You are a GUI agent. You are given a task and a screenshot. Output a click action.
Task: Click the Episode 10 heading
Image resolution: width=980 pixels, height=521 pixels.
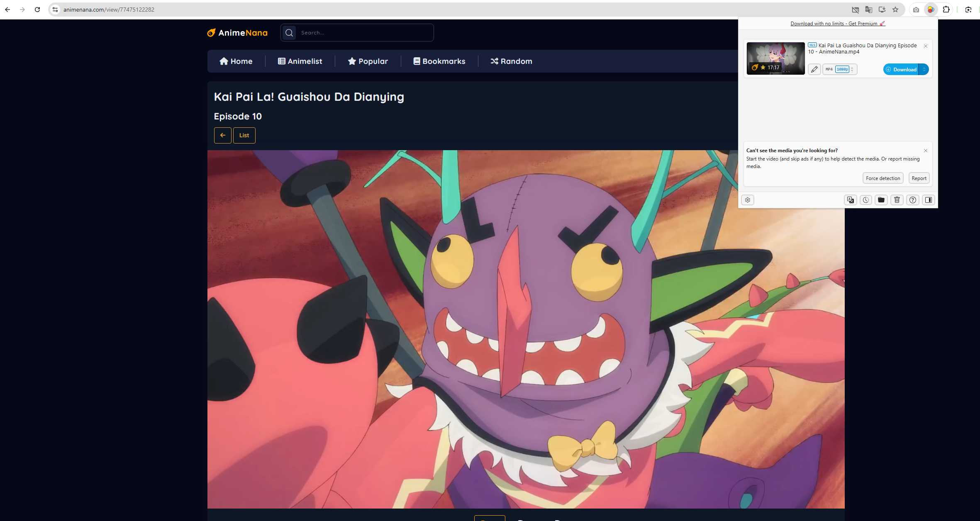pos(238,117)
